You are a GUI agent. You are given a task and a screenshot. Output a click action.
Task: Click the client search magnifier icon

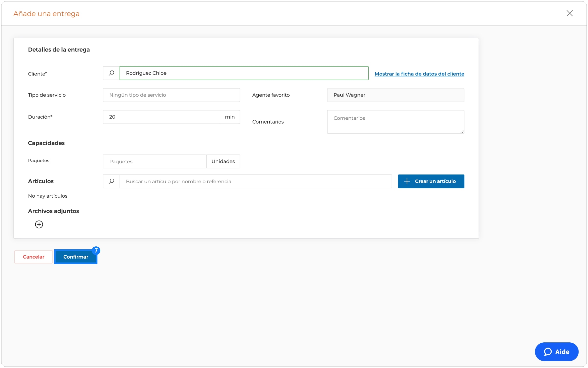pos(111,73)
